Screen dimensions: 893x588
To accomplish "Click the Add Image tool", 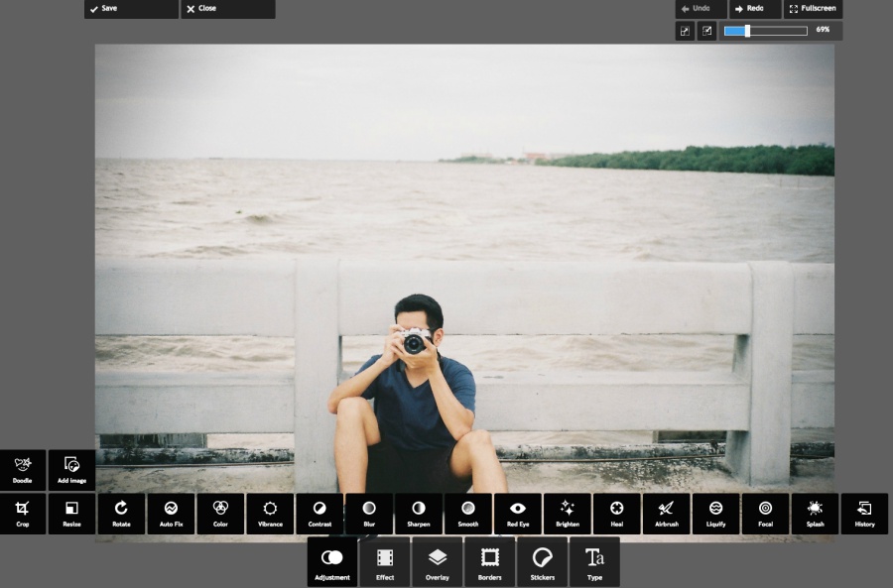I will [71, 469].
